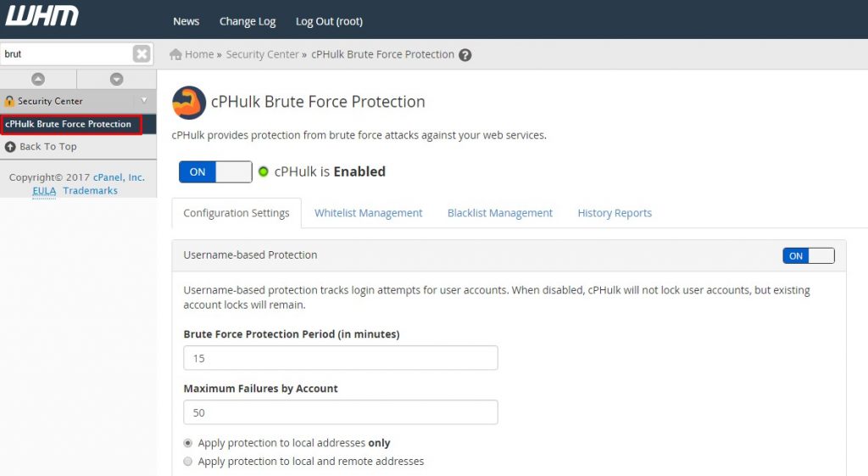Click the cPHulk arm logo icon
Viewport: 868px width, 476px height.
[x=189, y=103]
